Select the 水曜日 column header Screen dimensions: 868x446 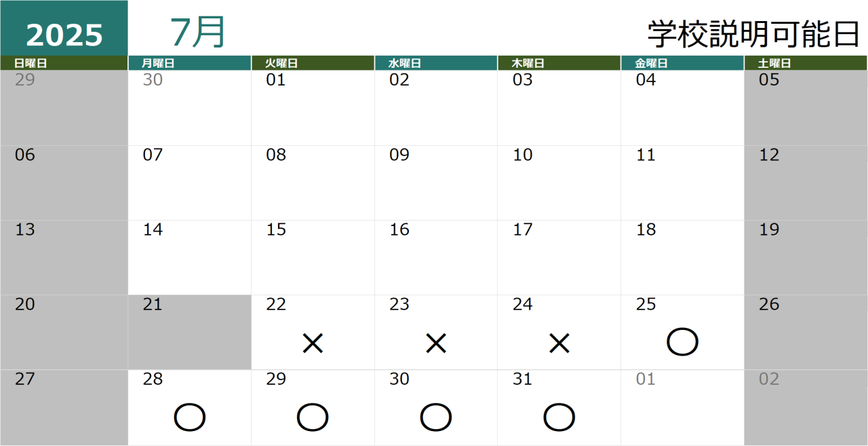(x=436, y=63)
